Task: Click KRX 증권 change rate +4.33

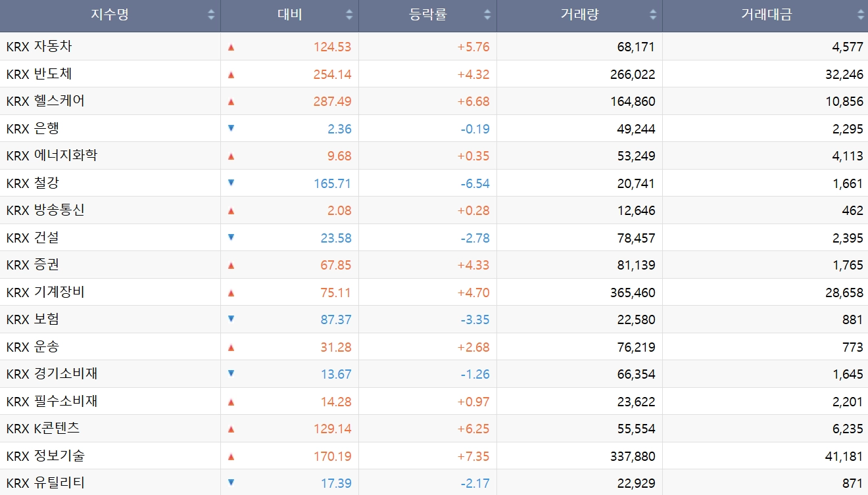Action: click(x=473, y=265)
